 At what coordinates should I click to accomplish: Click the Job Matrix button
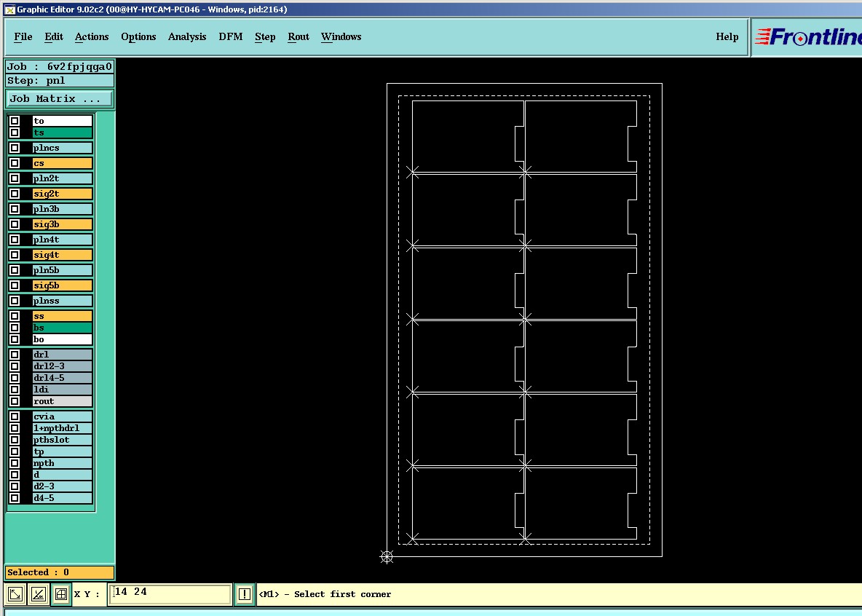pyautogui.click(x=59, y=99)
